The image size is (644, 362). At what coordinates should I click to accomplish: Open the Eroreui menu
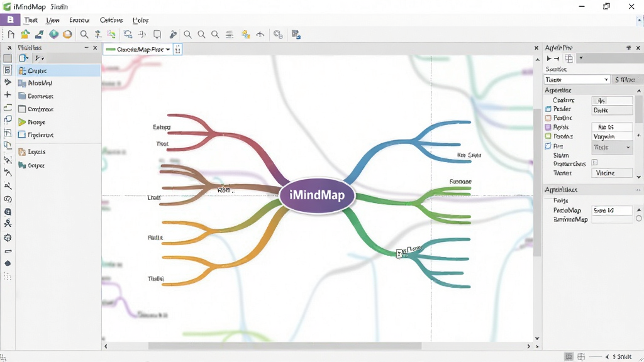point(79,20)
